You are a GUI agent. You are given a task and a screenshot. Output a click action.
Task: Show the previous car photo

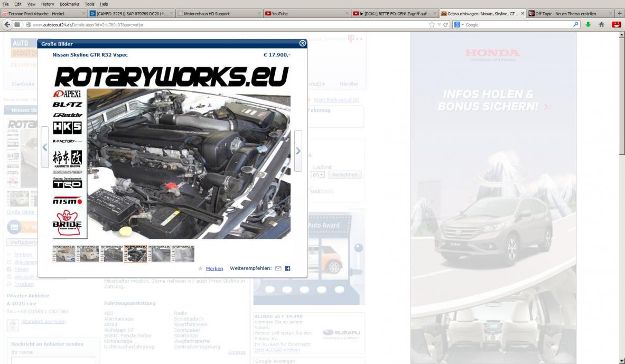coord(45,147)
